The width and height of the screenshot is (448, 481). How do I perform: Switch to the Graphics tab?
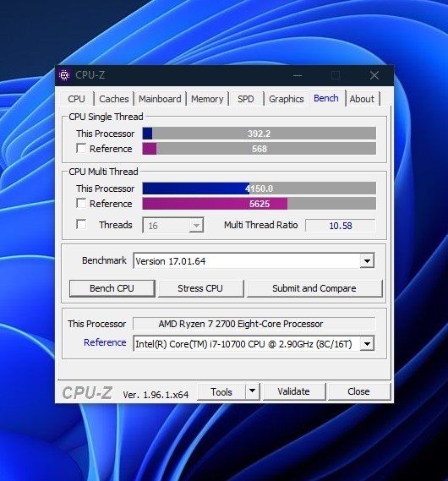[286, 99]
